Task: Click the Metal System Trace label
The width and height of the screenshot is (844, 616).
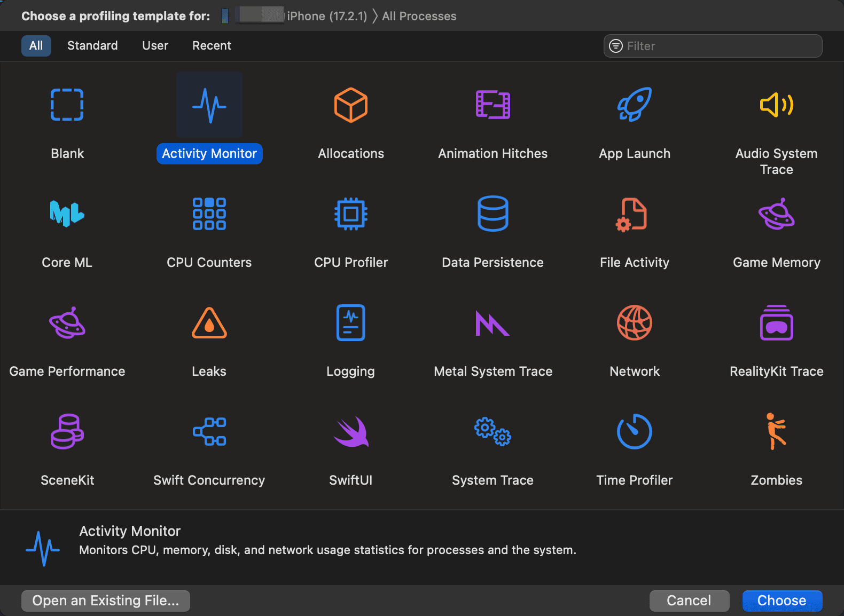Action: [x=493, y=372]
